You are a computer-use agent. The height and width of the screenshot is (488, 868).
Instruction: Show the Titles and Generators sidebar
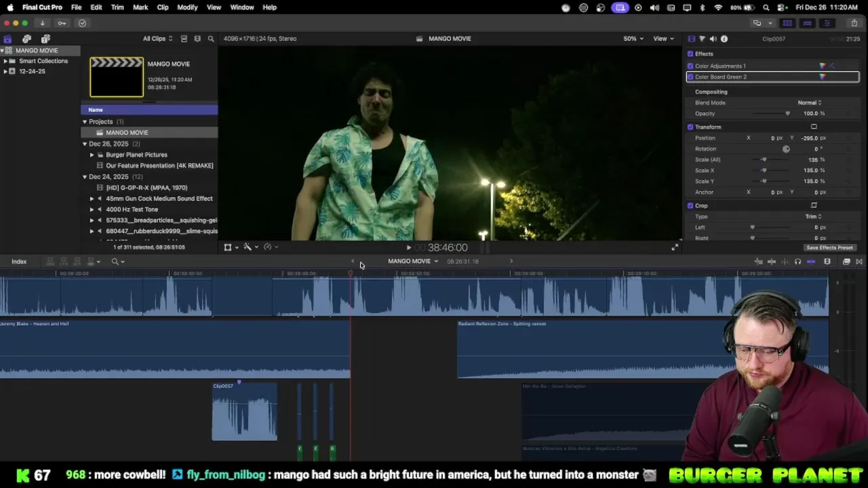(x=45, y=39)
